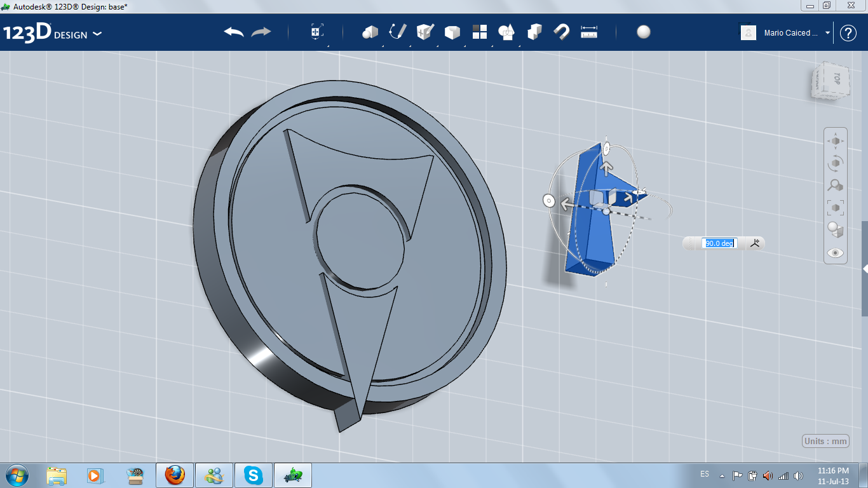Click the Action Center flag tray icon
Image resolution: width=868 pixels, height=488 pixels.
(737, 475)
